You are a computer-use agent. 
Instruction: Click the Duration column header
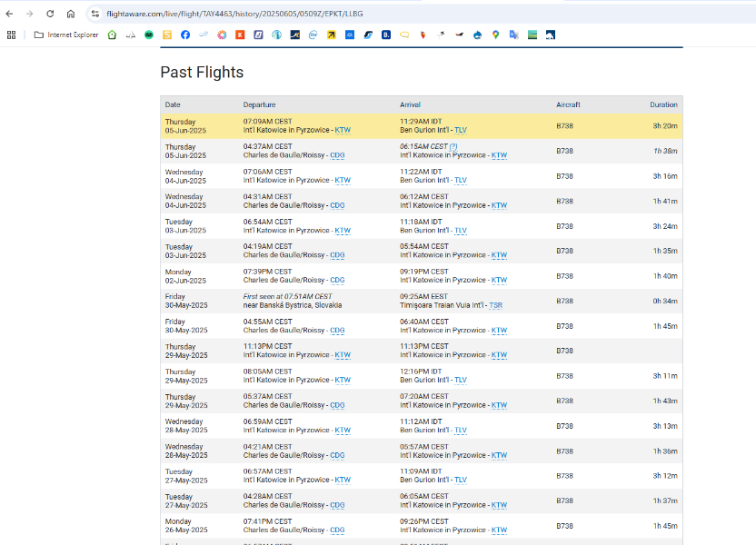coord(663,104)
